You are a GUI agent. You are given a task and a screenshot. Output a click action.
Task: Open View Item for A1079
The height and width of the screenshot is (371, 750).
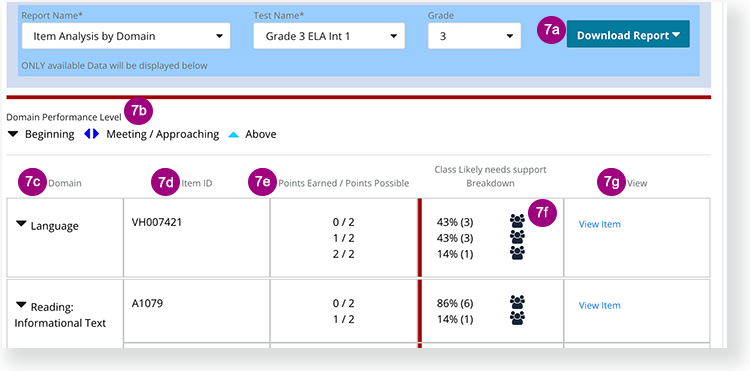(599, 305)
